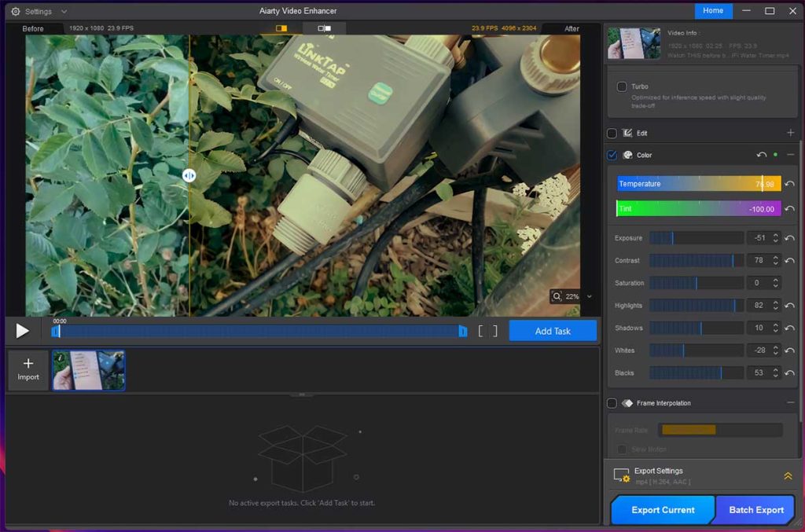Click the Export Current button
This screenshot has height=532, width=805.
[x=663, y=510]
